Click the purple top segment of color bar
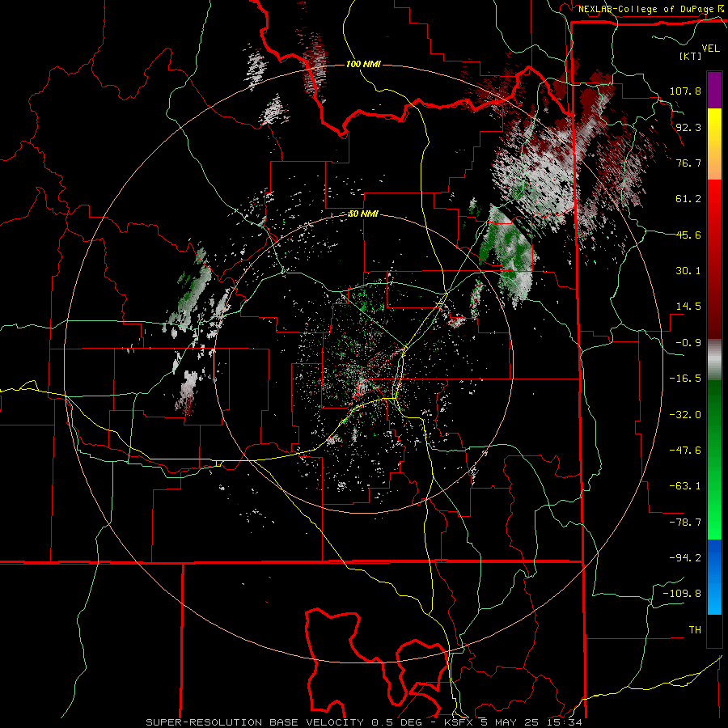The image size is (728, 728). (714, 90)
